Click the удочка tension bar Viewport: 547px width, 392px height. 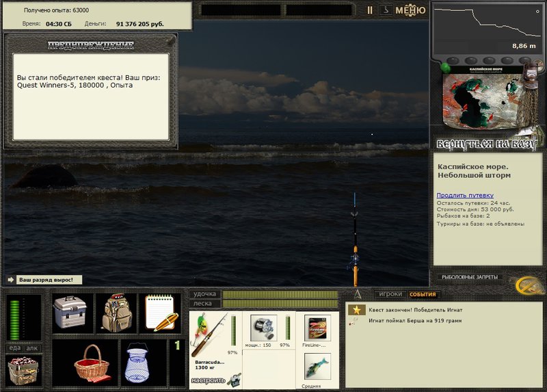[280, 294]
